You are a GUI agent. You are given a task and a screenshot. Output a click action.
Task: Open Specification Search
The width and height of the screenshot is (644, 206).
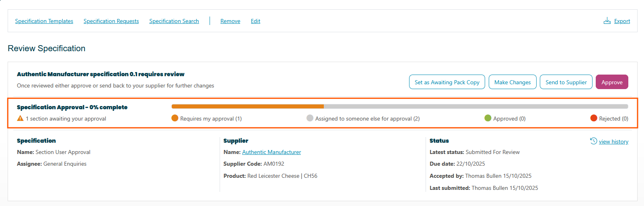pos(174,21)
